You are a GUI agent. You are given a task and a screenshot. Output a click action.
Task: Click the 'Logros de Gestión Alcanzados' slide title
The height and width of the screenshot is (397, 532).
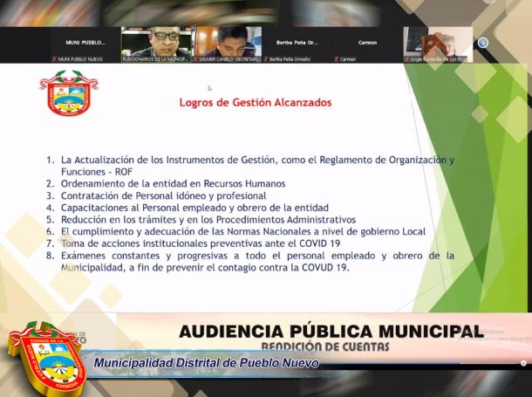coord(256,102)
